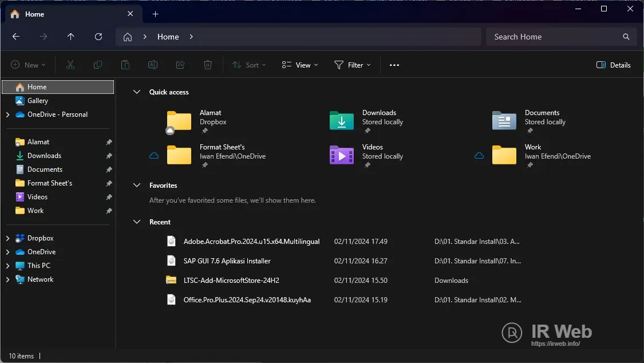Add a new tab

[155, 14]
